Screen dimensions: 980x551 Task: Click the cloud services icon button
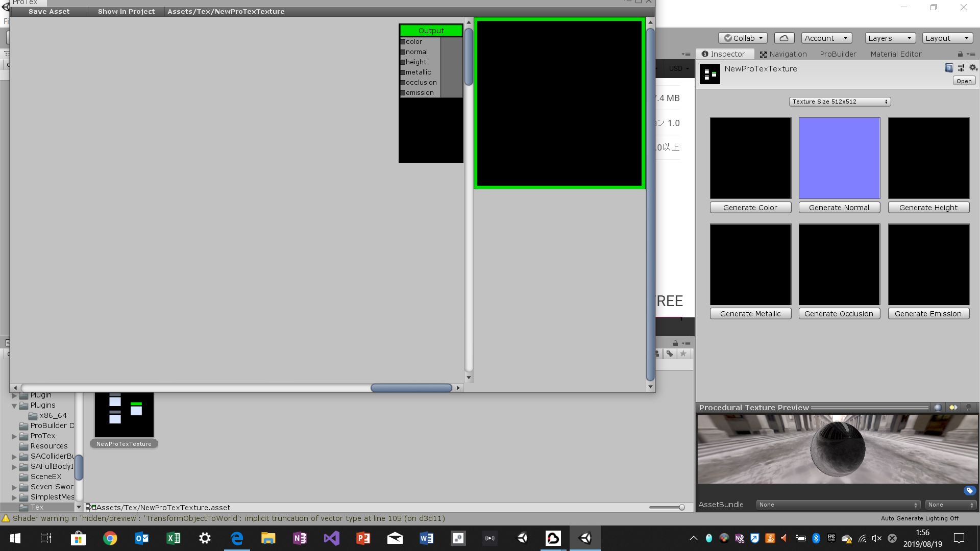click(x=784, y=38)
